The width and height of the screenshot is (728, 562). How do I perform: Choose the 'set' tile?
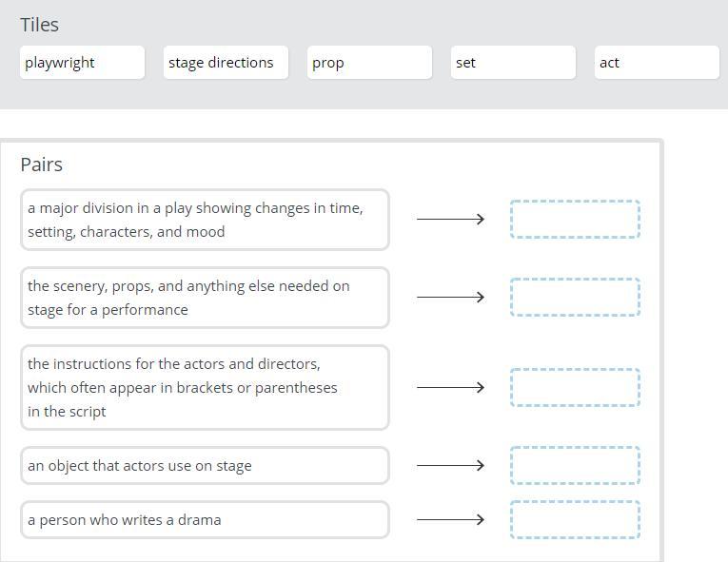[x=513, y=63]
